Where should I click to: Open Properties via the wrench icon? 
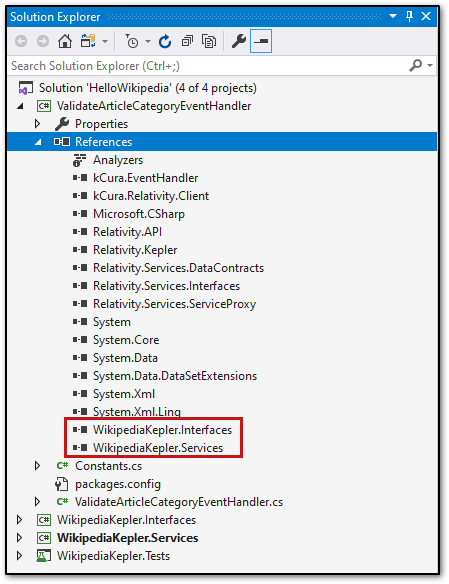click(239, 41)
